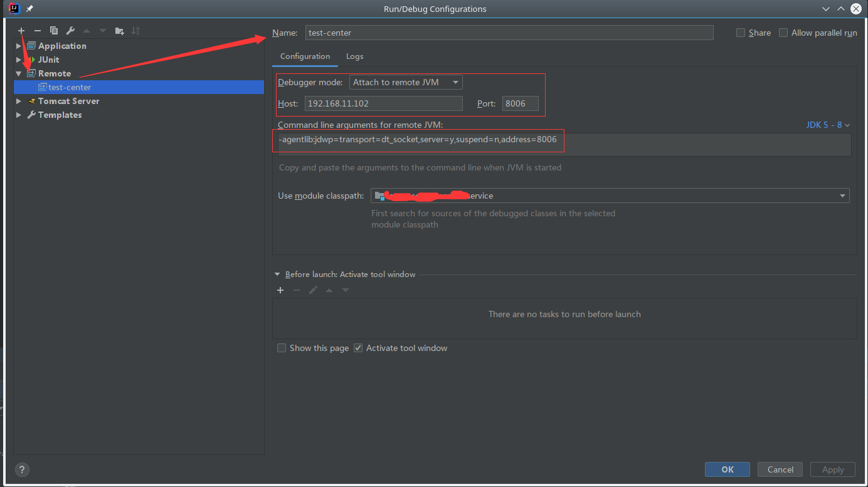Click the create new folder icon

click(x=119, y=31)
